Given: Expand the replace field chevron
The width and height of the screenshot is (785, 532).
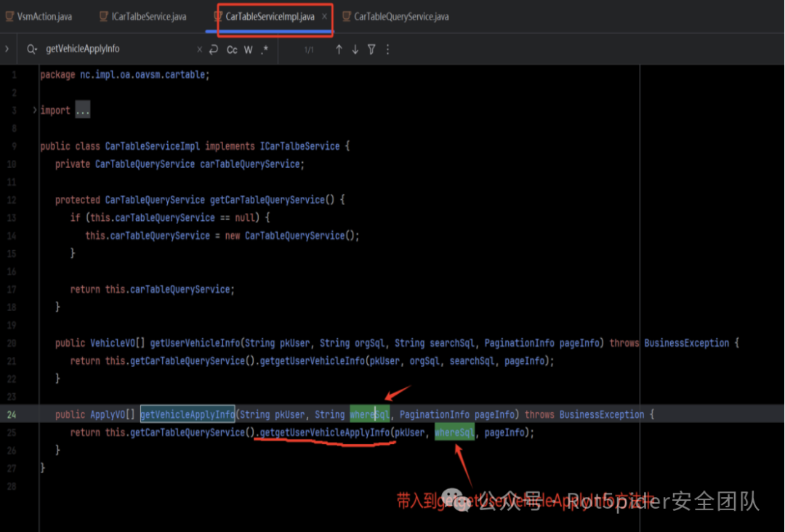Looking at the screenshot, I should [7, 49].
